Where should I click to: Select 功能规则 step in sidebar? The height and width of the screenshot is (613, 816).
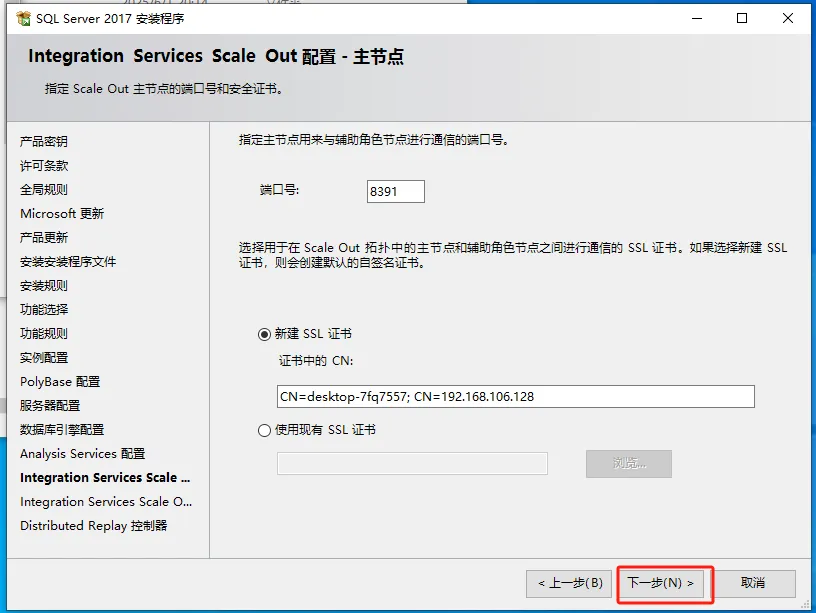coord(44,333)
